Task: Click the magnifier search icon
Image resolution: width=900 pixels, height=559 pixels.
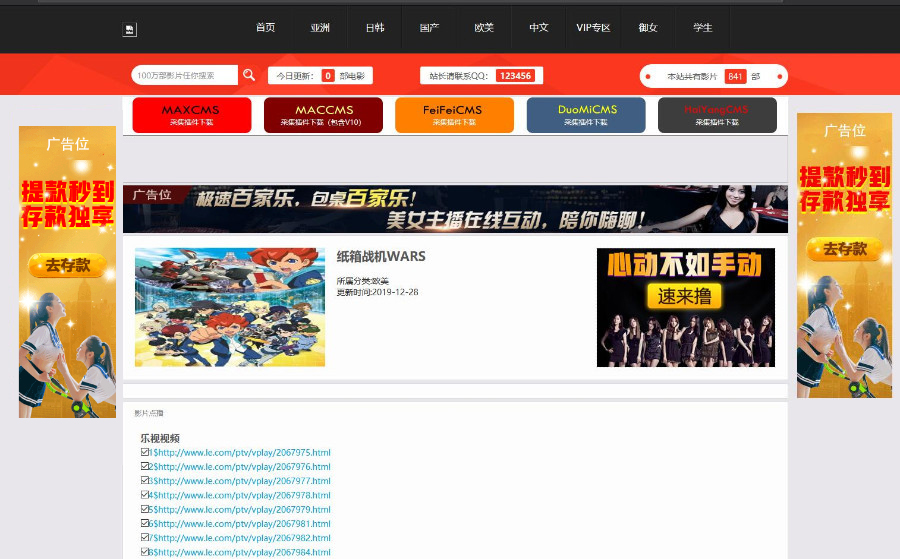Action: click(249, 75)
